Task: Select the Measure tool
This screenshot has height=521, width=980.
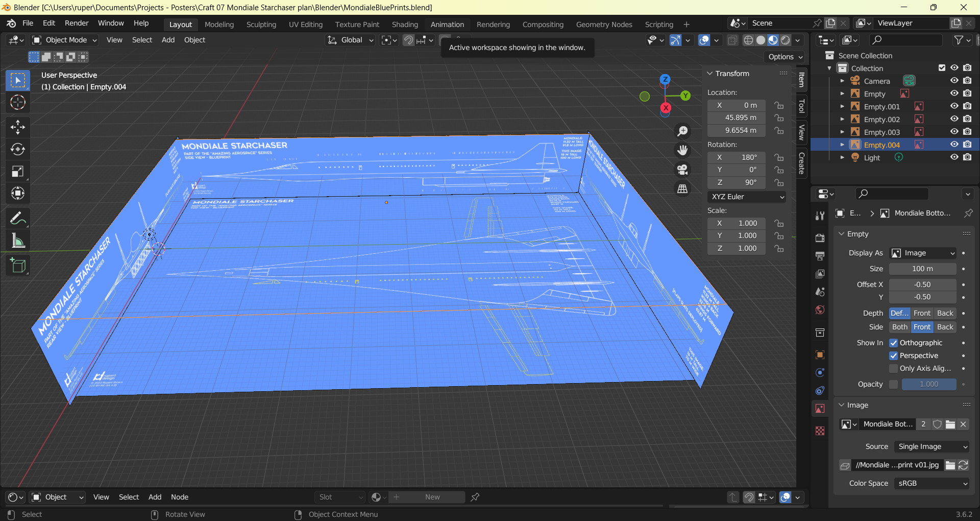Action: tap(18, 241)
